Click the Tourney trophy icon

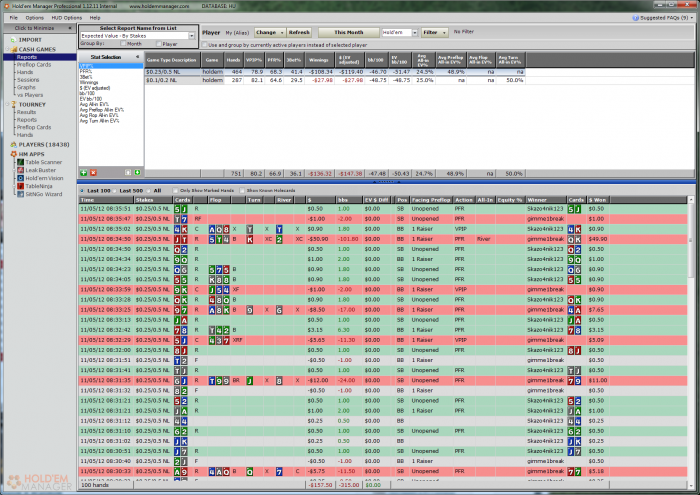point(13,104)
